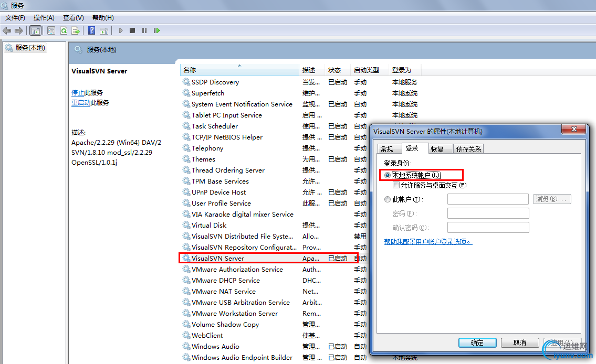Click the 重启动 (Restart) this service link
Viewport: 596px width, 364px height.
pyautogui.click(x=81, y=102)
